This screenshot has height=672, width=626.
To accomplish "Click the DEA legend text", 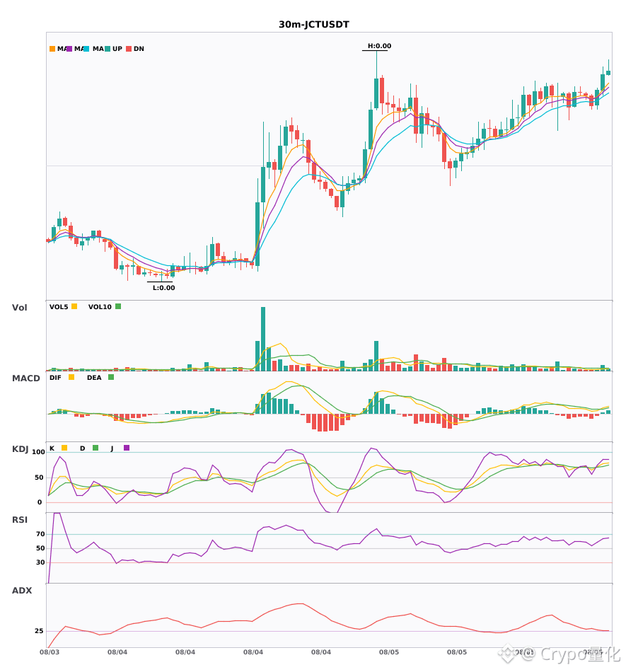I will [94, 378].
